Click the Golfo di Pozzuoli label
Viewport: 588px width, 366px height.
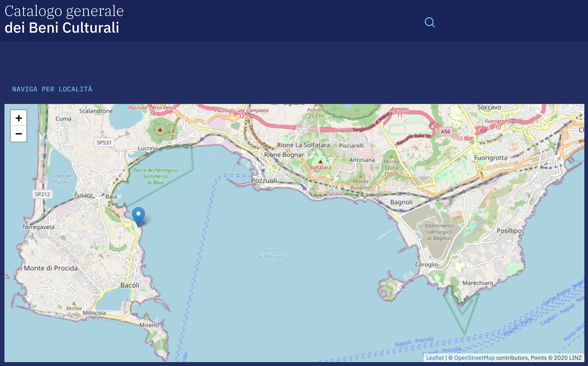click(271, 253)
